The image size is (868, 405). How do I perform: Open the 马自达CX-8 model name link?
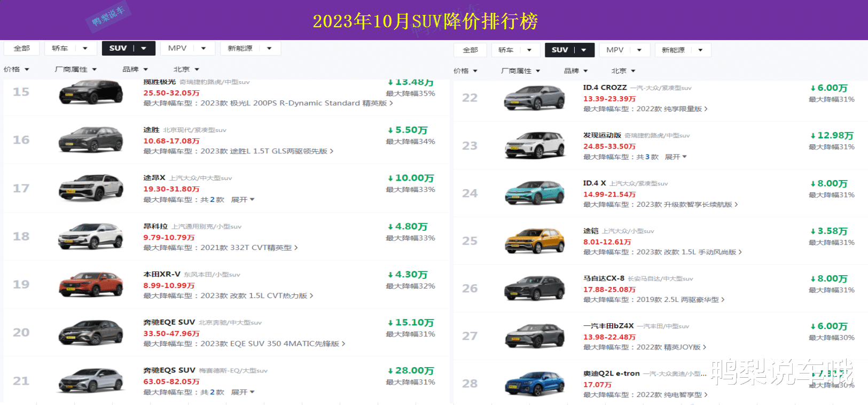point(604,278)
